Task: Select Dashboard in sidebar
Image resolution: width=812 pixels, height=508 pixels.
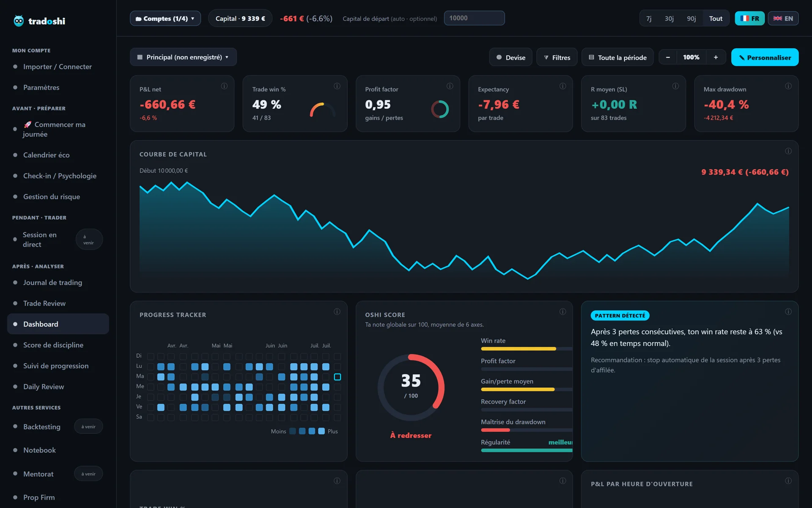Action: (x=58, y=324)
